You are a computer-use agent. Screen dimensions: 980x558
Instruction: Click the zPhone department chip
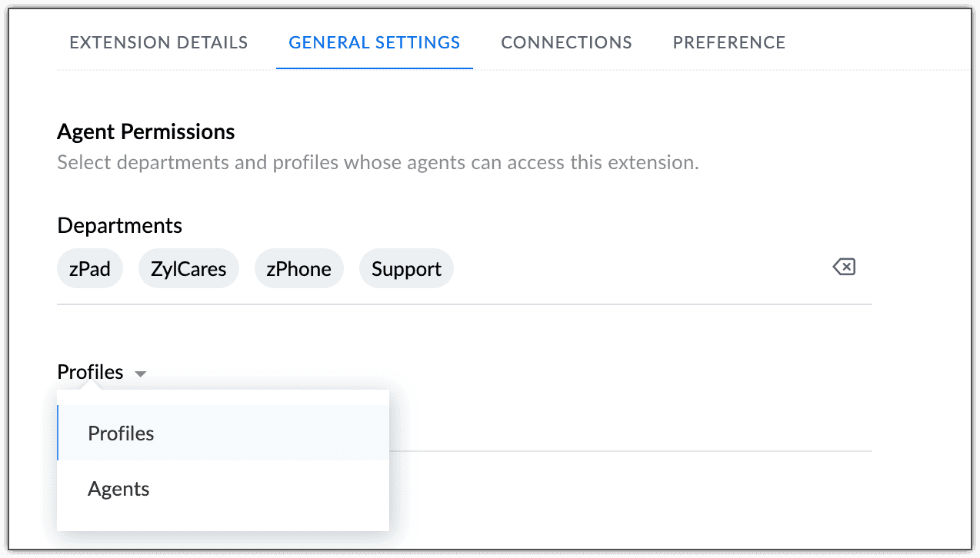298,269
